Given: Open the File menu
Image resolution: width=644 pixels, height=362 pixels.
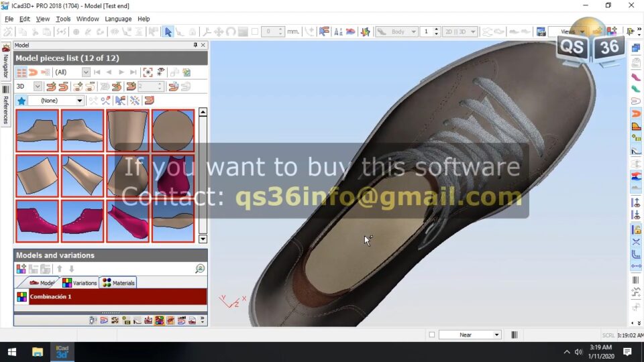Looking at the screenshot, I should 9,19.
